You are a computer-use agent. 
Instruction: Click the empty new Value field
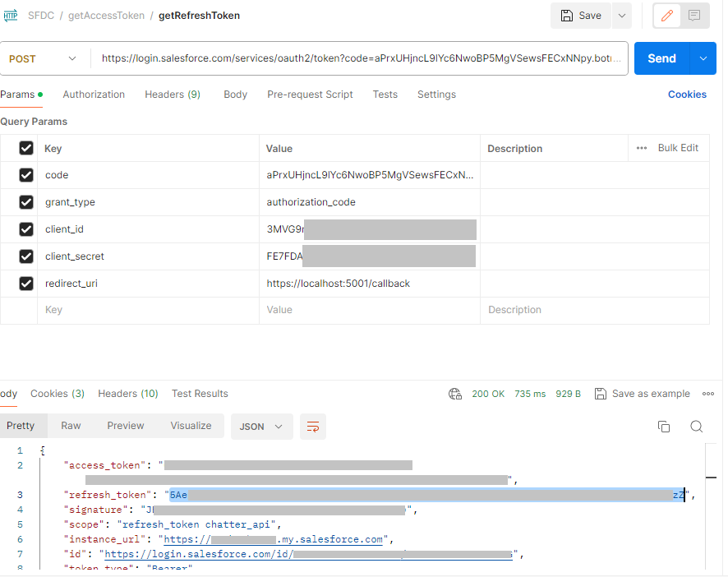[370, 310]
